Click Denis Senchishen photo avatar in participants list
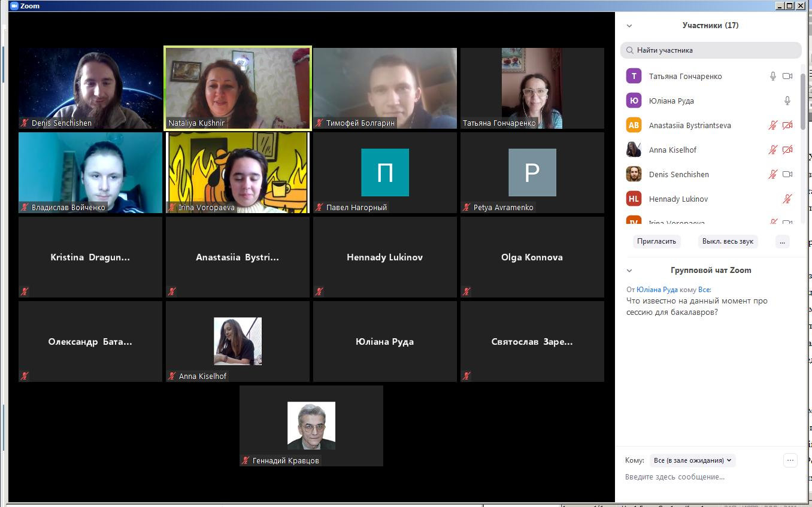 point(634,174)
